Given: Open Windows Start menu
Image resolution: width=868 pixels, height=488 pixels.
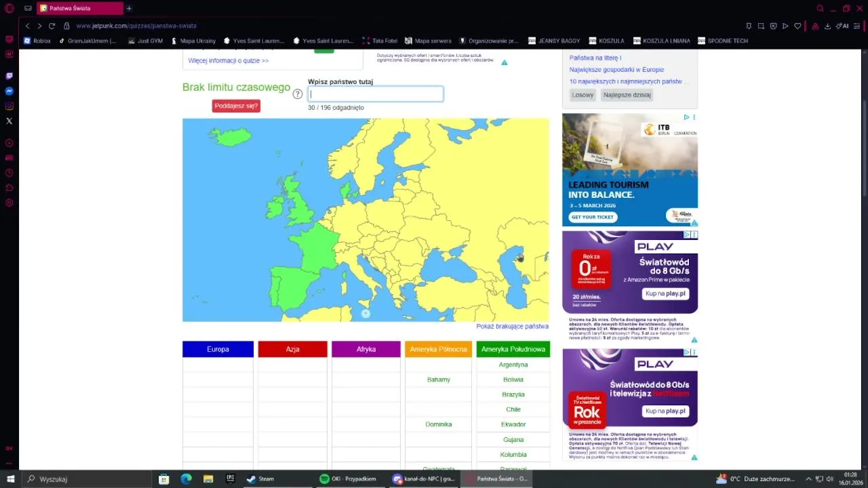Looking at the screenshot, I should (x=10, y=479).
